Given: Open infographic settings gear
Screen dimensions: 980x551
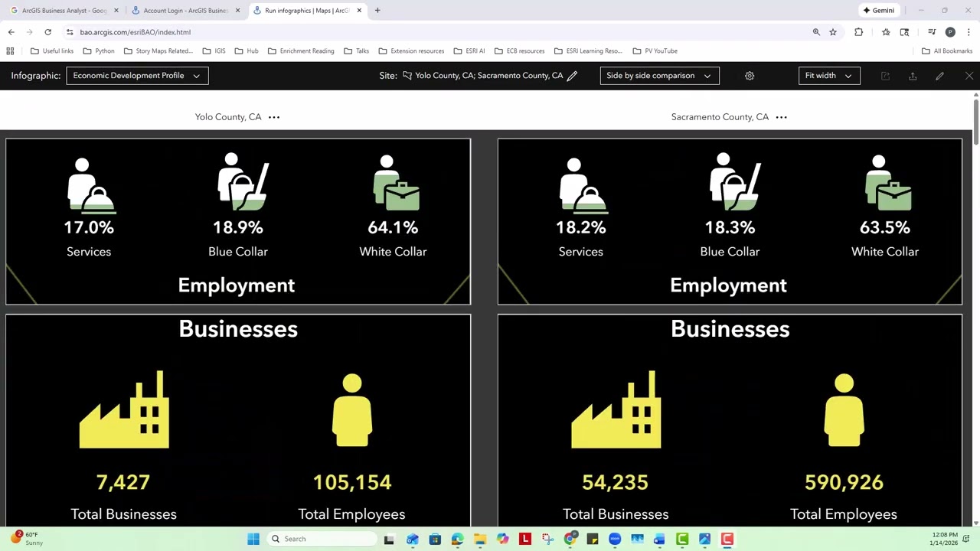Looking at the screenshot, I should point(750,76).
